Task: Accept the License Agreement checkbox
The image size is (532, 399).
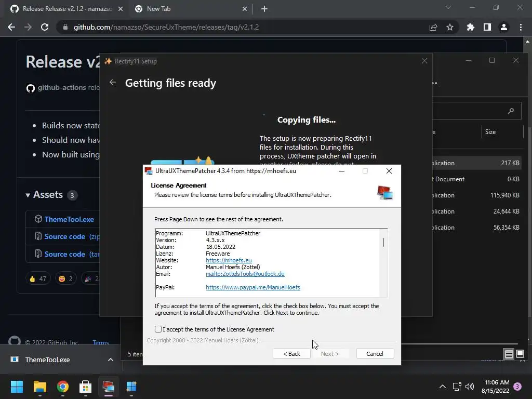Action: pyautogui.click(x=158, y=329)
